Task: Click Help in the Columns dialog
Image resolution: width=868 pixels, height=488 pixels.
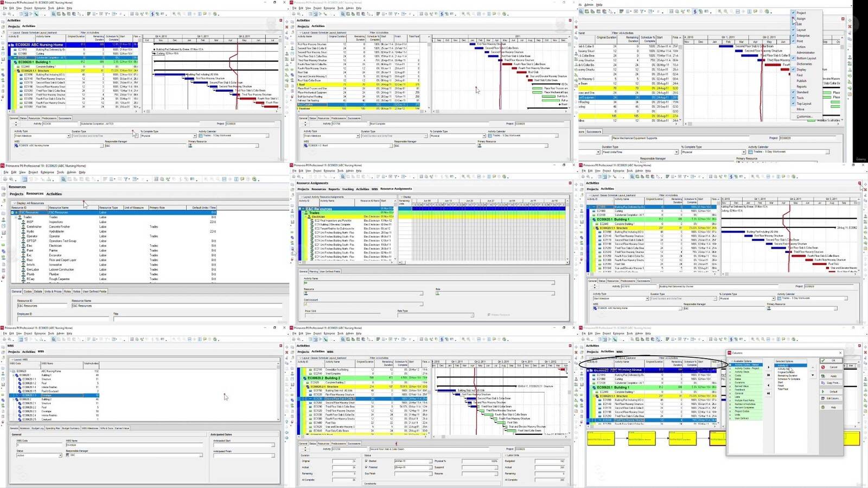Action: (x=832, y=407)
